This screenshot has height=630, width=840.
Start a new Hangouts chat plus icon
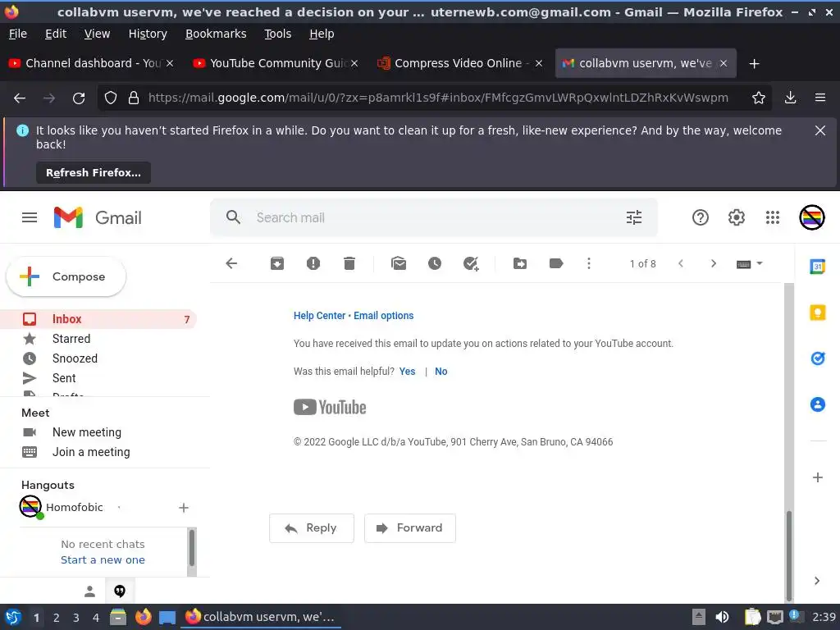[183, 507]
